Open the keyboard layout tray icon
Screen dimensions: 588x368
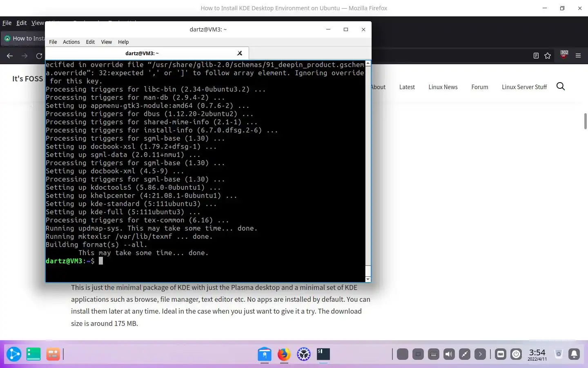coord(434,354)
